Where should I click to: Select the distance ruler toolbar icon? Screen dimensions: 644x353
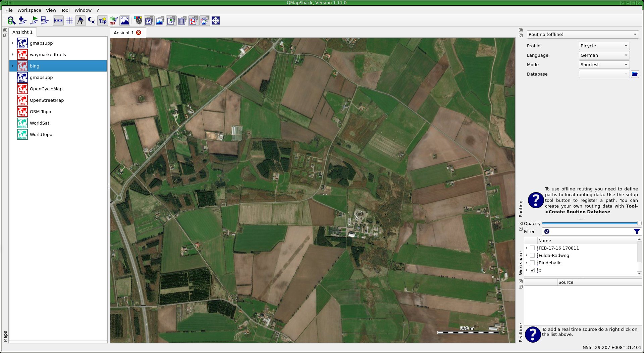click(58, 20)
